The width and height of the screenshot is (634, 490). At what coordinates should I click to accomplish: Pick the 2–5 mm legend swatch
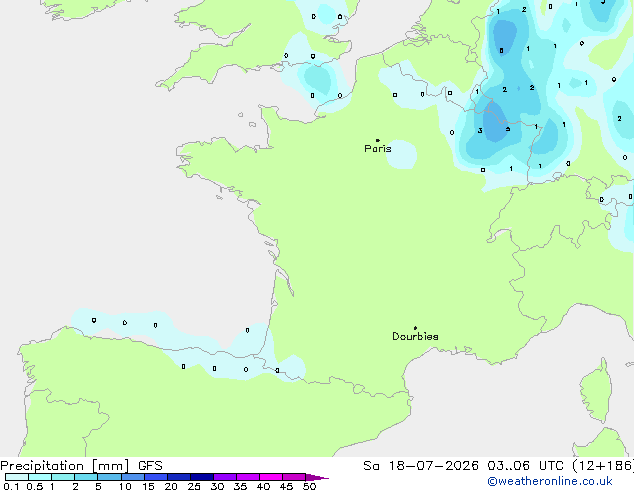point(86,477)
